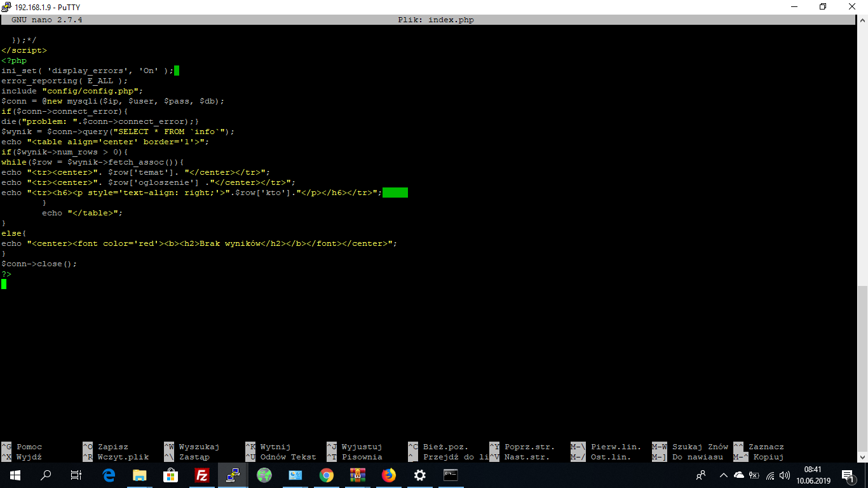Open Microsoft Edge from the taskbar

(x=109, y=475)
